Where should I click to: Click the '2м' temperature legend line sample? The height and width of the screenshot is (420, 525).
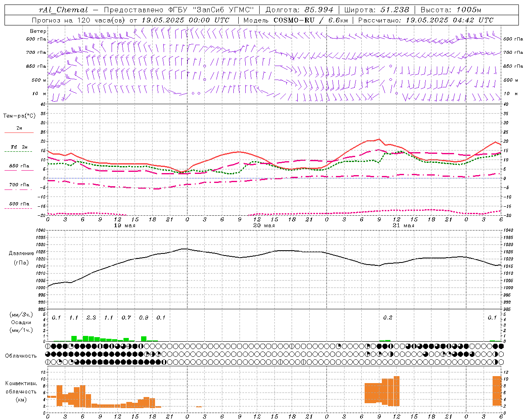coord(19,133)
